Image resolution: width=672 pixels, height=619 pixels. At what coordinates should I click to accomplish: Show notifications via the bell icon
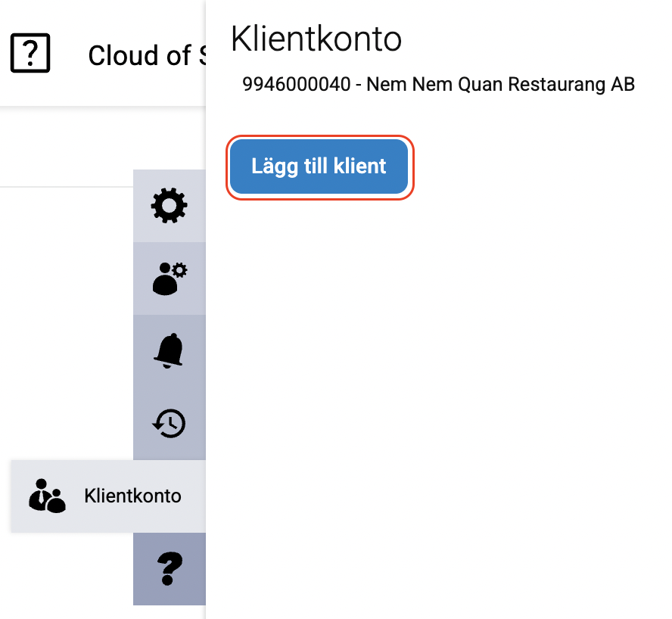[170, 351]
